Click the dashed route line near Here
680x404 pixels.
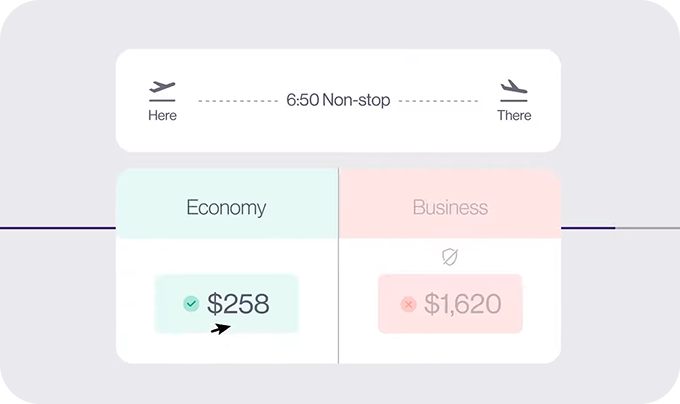[238, 101]
